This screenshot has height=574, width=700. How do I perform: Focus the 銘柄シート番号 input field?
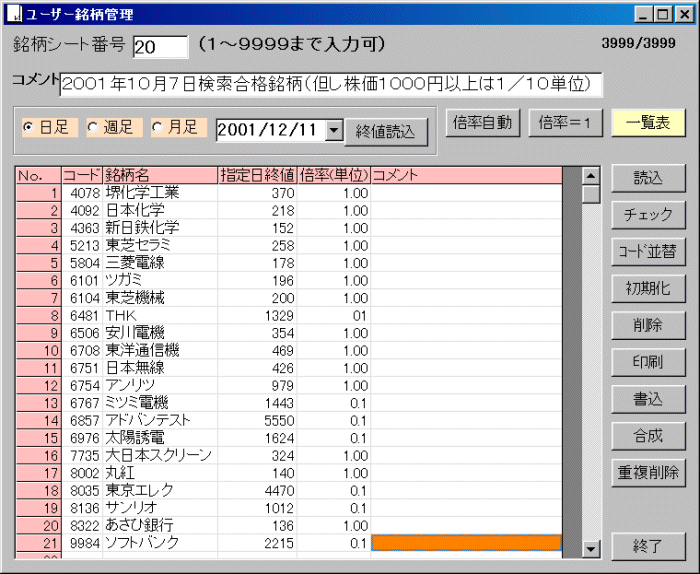point(161,47)
